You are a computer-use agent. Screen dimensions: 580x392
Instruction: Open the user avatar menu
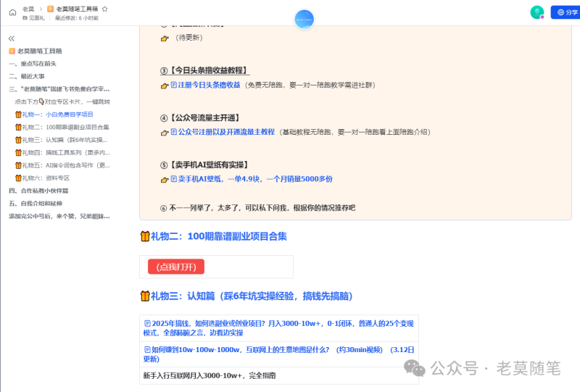click(537, 12)
